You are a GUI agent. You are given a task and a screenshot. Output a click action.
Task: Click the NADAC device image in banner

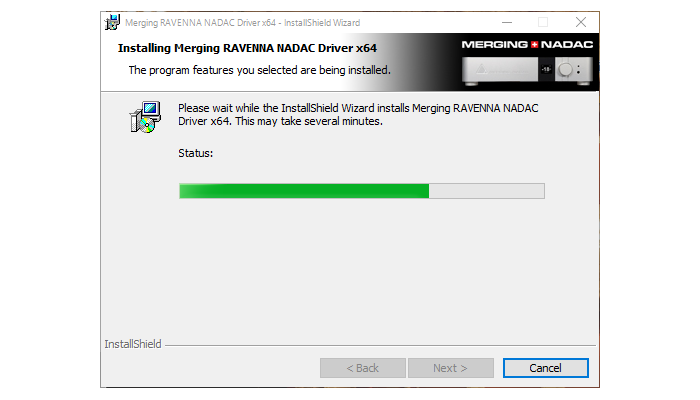coord(527,70)
